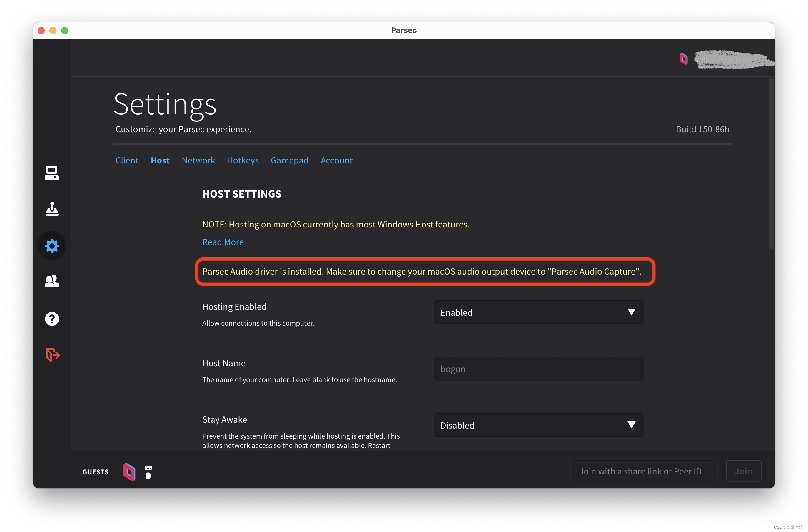
Task: Select the Settings gear sidebar icon
Action: (52, 246)
